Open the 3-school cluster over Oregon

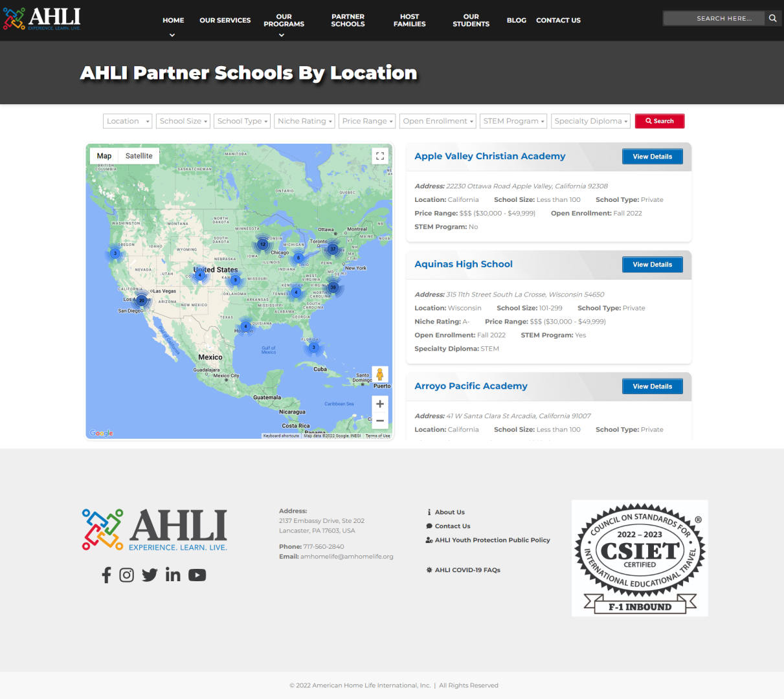115,253
